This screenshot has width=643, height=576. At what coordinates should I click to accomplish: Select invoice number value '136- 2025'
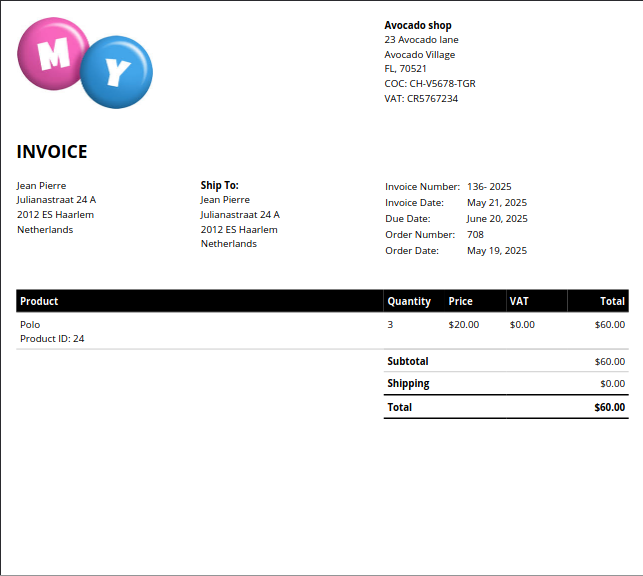tap(489, 187)
